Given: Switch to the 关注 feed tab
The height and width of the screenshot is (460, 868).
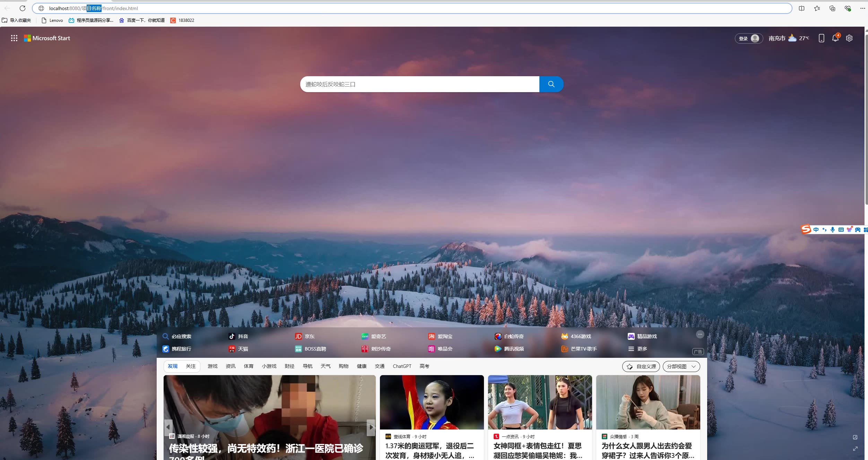Looking at the screenshot, I should tap(191, 366).
